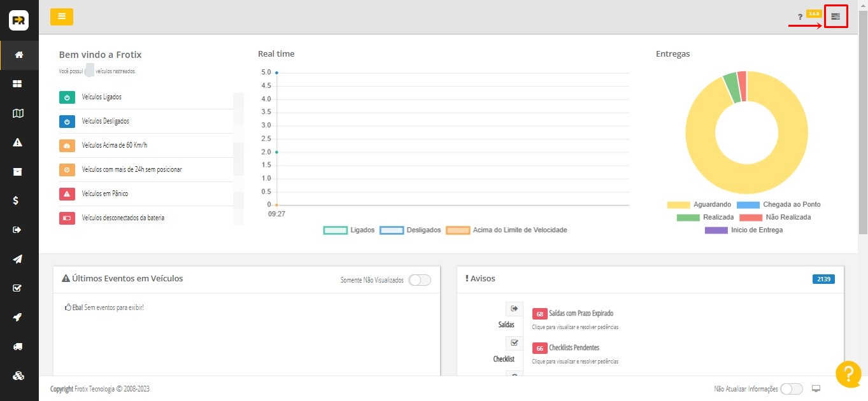
Task: Open the yellow help chat bubble
Action: pos(848,374)
